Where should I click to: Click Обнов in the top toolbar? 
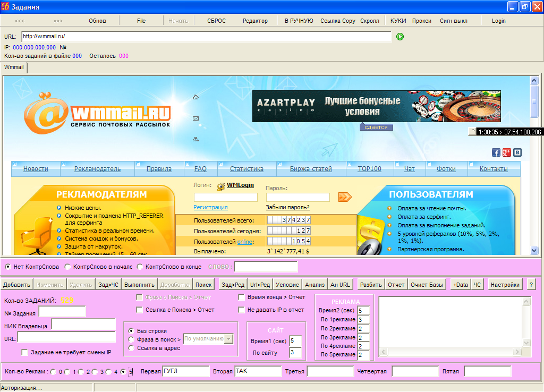point(97,21)
